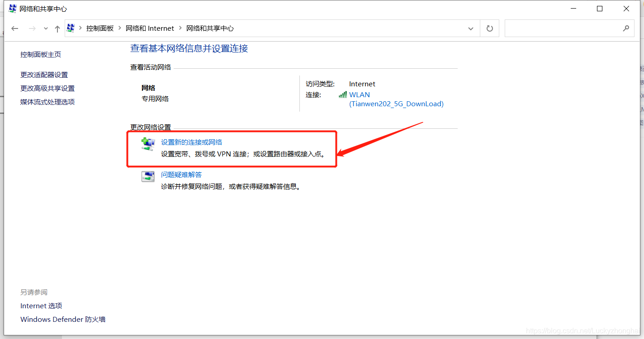This screenshot has height=339, width=644.
Task: Close the 网络和共享中心 window
Action: [626, 9]
